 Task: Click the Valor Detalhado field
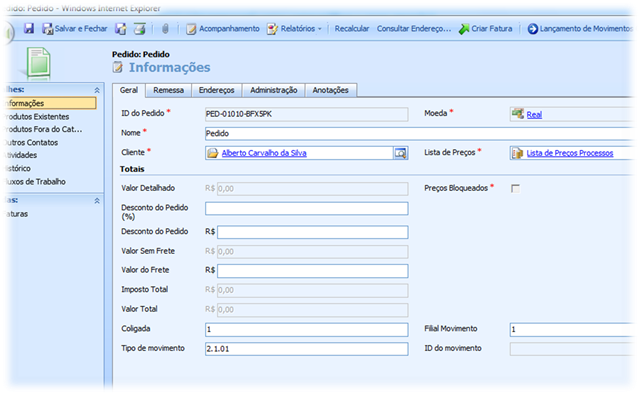(x=313, y=189)
